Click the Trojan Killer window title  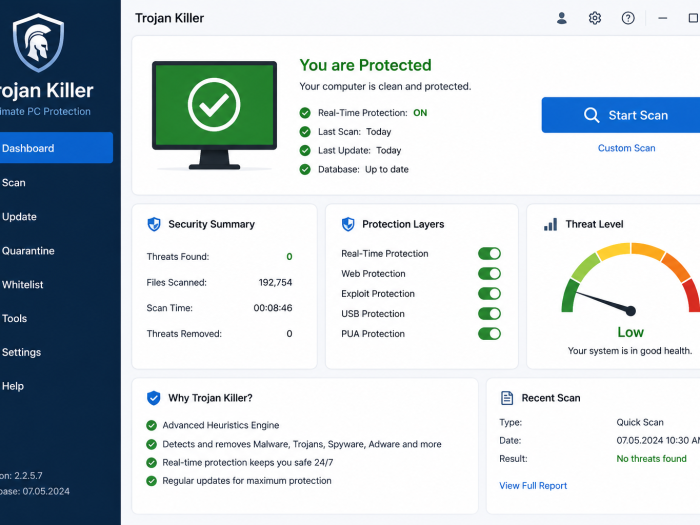click(170, 18)
